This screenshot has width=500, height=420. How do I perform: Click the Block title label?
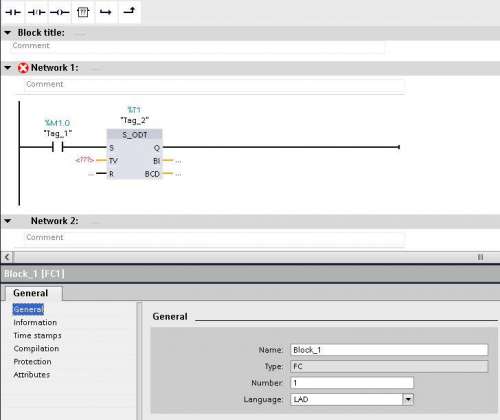tap(41, 33)
